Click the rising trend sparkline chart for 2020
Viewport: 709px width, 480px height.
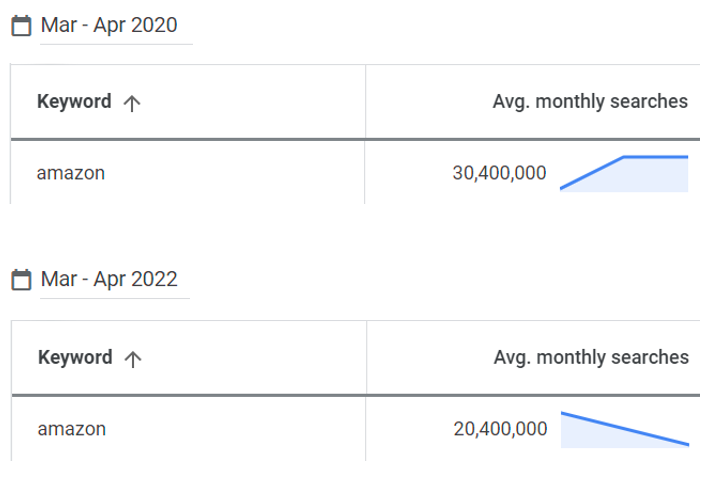pos(624,174)
